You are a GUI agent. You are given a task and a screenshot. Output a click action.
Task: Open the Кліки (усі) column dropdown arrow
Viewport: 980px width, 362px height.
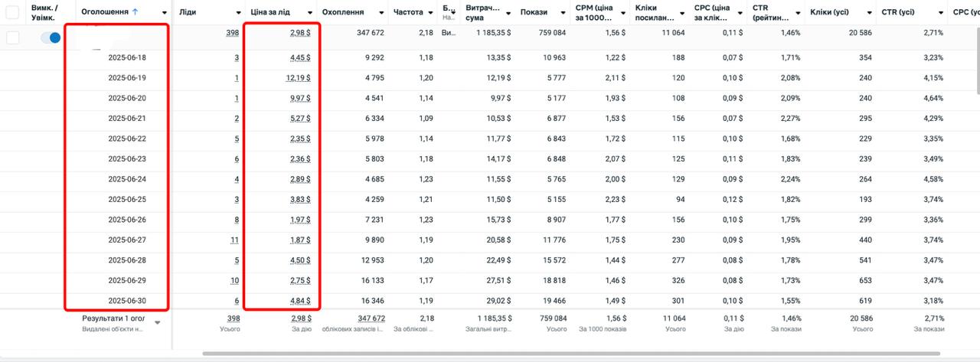point(869,13)
